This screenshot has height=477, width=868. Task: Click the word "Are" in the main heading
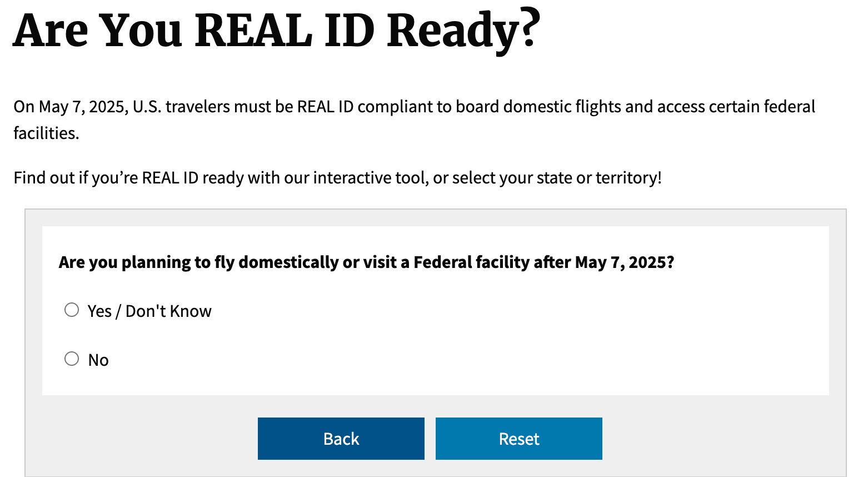[50, 30]
